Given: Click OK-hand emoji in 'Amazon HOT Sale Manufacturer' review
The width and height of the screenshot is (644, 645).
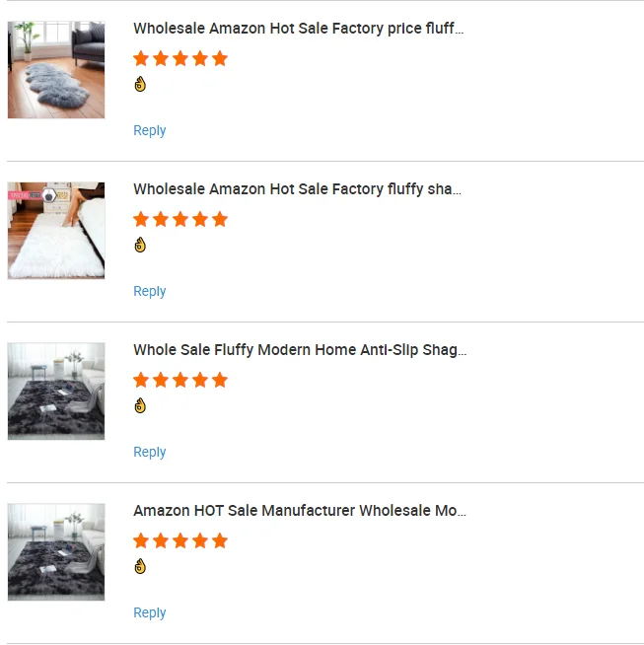Looking at the screenshot, I should (140, 567).
